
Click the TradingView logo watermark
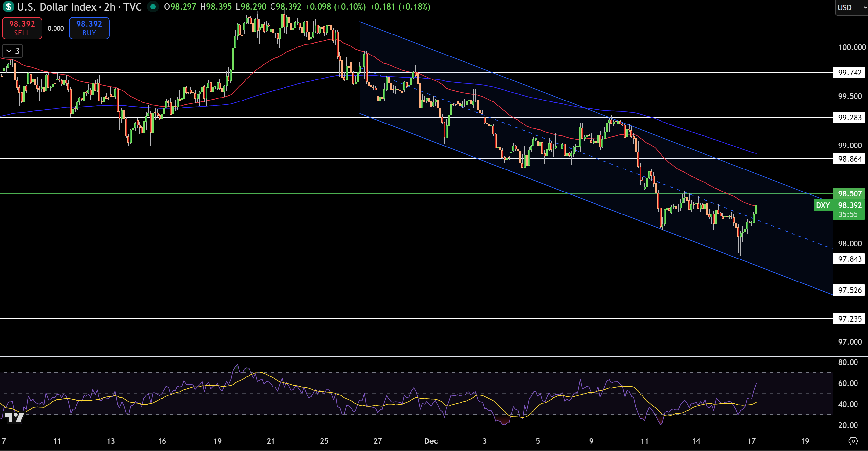tap(14, 418)
